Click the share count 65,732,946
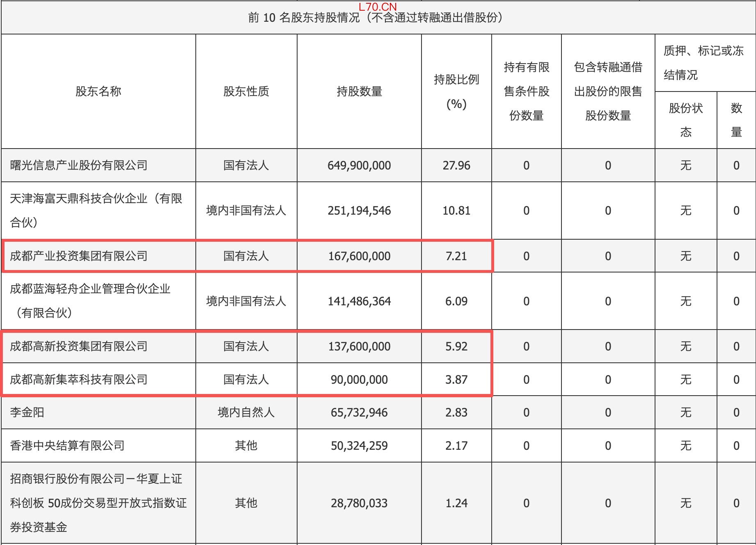Viewport: 756px width, 545px height. [359, 412]
